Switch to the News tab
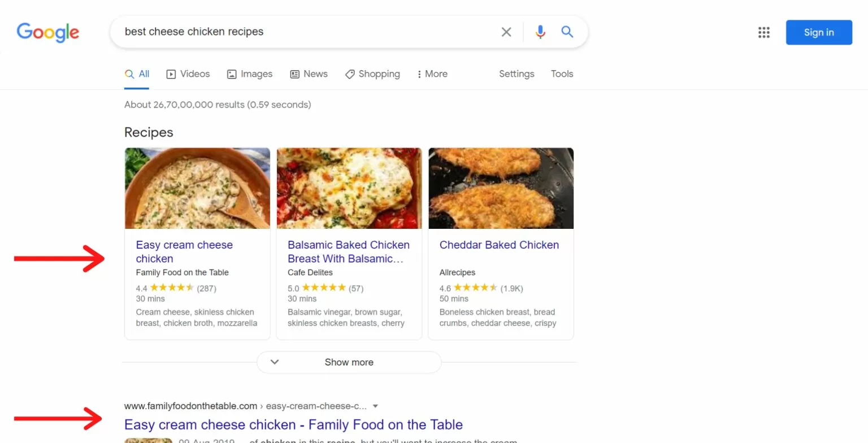The width and height of the screenshot is (868, 443). tap(309, 74)
